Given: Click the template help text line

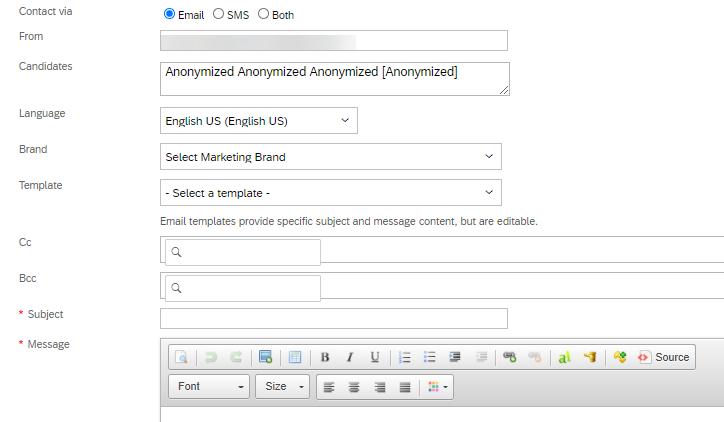Looking at the screenshot, I should (349, 222).
